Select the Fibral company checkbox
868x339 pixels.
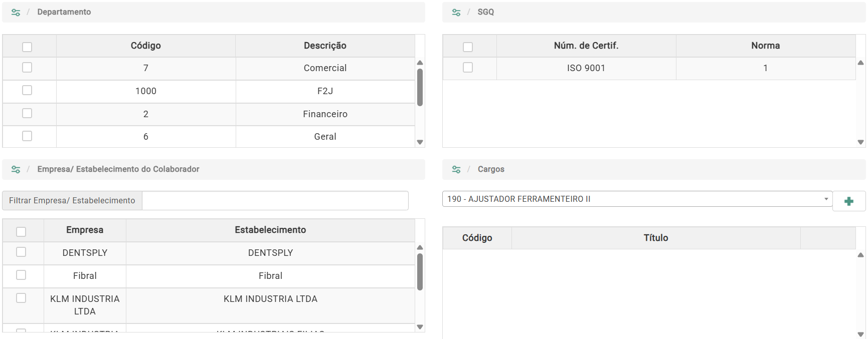click(x=21, y=275)
